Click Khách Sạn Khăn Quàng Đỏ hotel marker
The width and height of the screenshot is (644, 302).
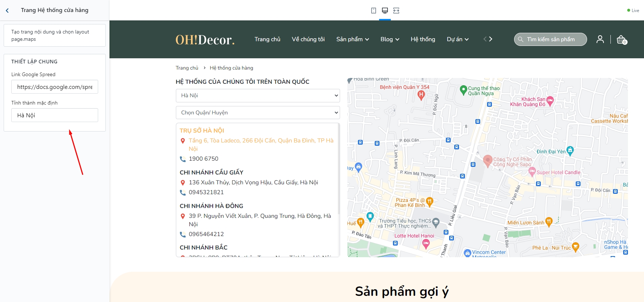tap(550, 101)
